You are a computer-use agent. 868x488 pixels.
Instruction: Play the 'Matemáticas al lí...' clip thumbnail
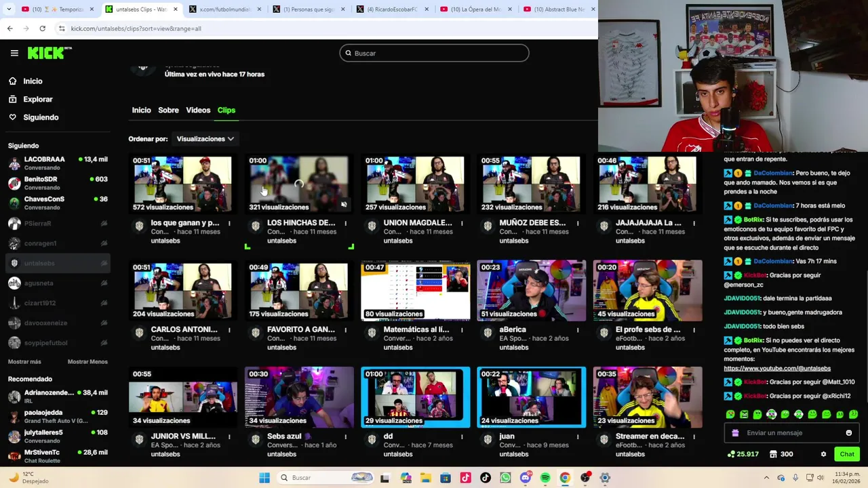pyautogui.click(x=415, y=291)
